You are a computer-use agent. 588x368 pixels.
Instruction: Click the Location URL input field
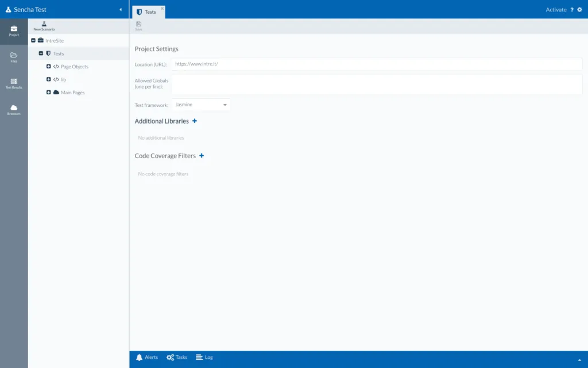coord(376,64)
